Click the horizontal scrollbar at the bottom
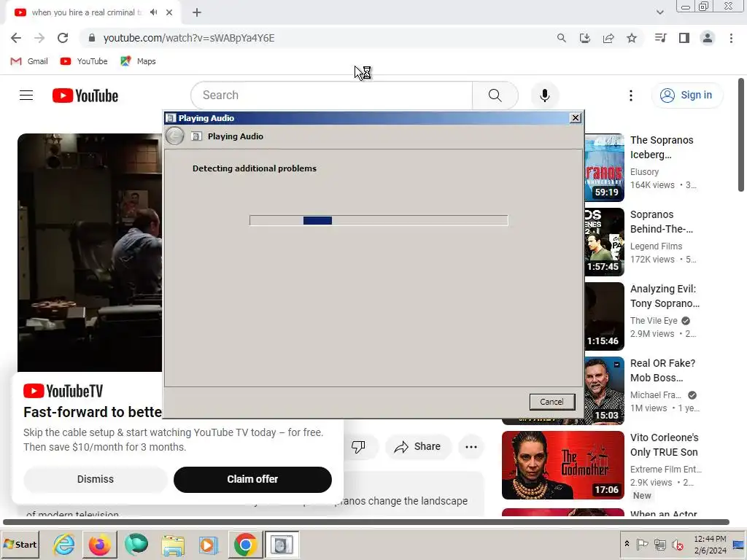The image size is (747, 560). [x=366, y=522]
